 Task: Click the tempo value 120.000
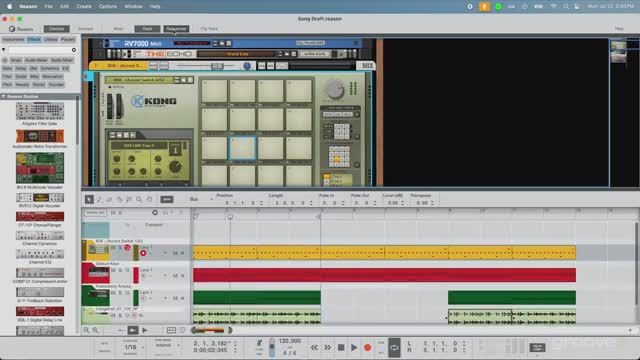pos(289,341)
